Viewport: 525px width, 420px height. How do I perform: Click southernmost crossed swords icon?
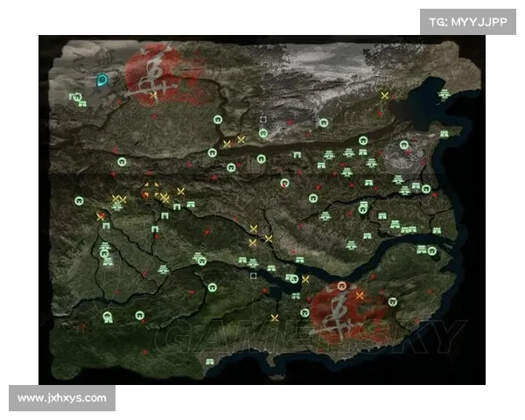[275, 318]
